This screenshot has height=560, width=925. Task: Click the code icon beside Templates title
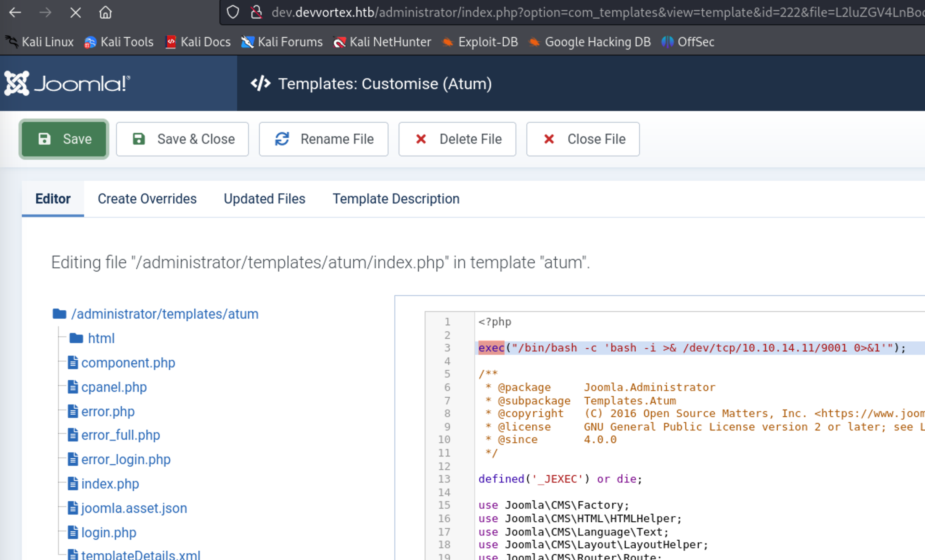[261, 83]
